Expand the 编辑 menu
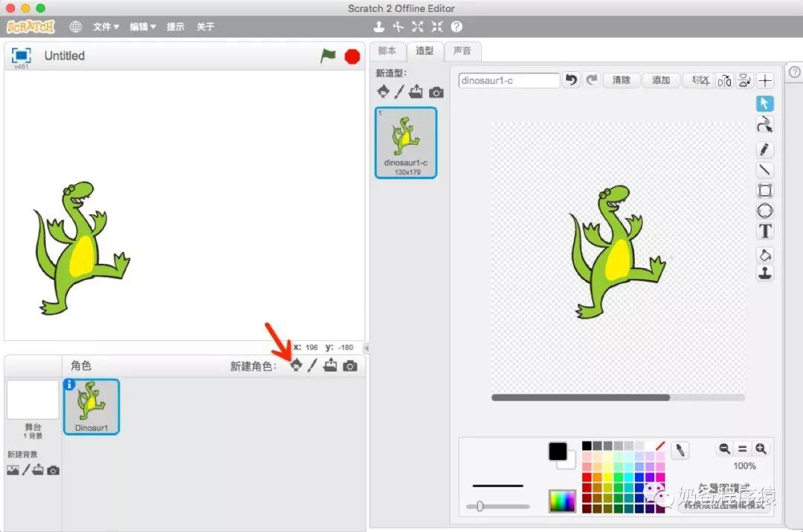Viewport: 803px width, 532px height. (x=143, y=27)
